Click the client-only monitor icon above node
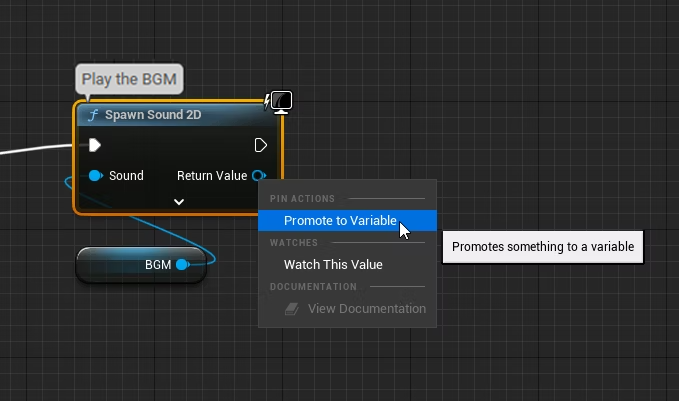 pyautogui.click(x=281, y=101)
